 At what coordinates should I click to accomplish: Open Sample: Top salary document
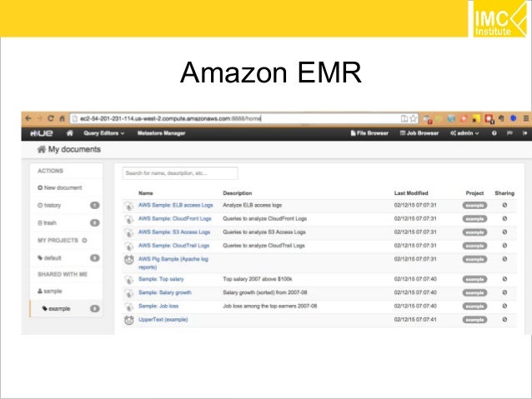tap(161, 279)
